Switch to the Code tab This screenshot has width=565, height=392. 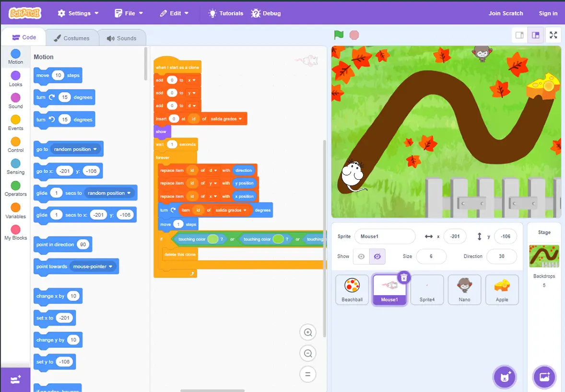(x=24, y=37)
